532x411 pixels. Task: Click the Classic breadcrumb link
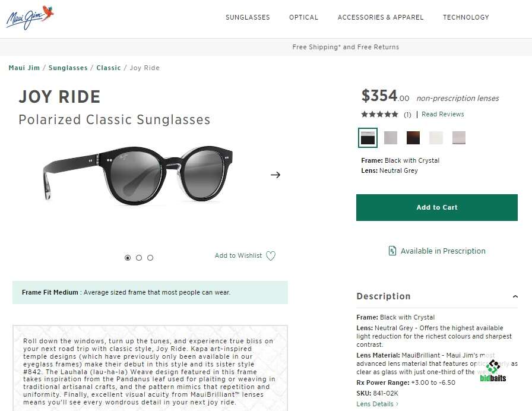109,68
